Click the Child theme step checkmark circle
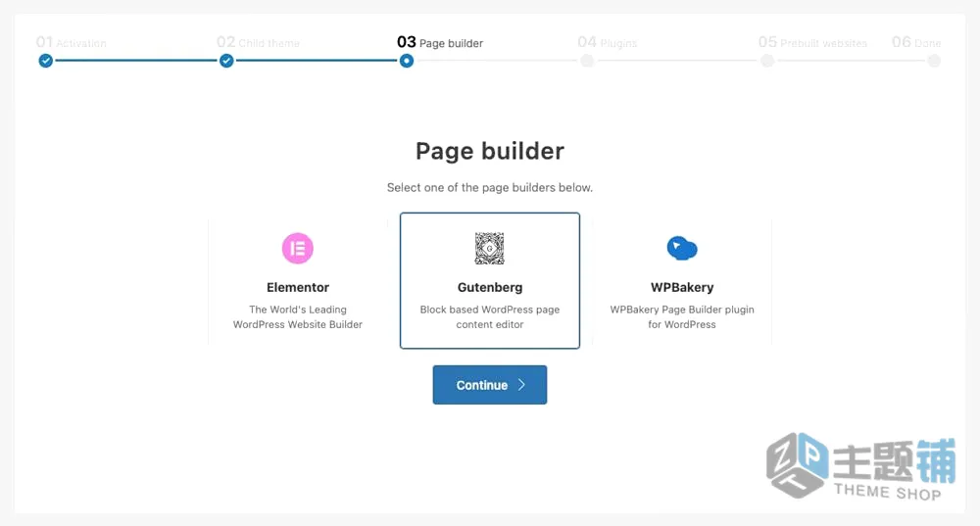The image size is (980, 526). 226,61
